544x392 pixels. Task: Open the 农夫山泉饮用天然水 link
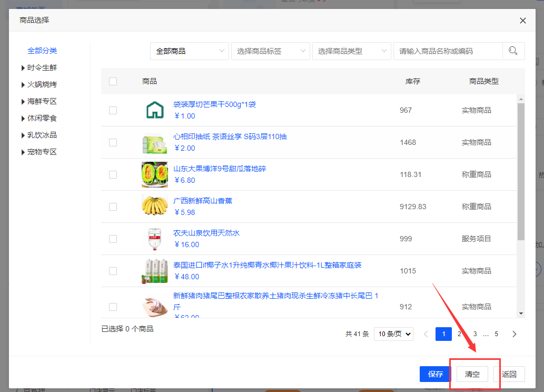coord(206,233)
